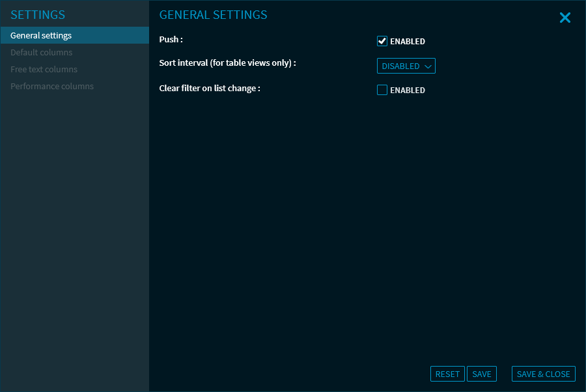This screenshot has width=586, height=392.
Task: Go to the Performance columns section
Action: click(52, 87)
